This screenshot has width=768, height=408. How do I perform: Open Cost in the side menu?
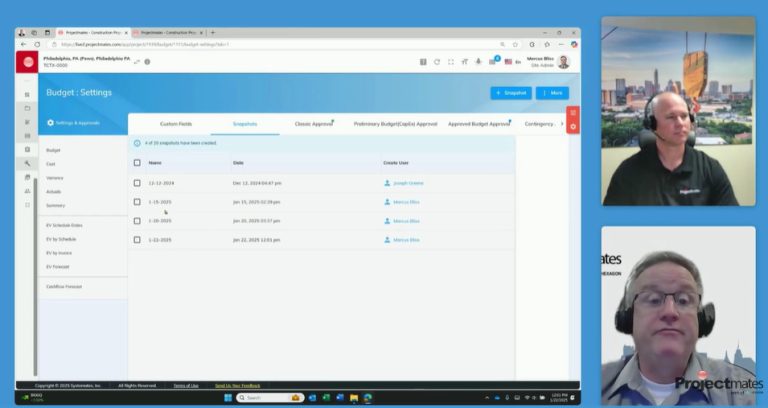click(x=50, y=164)
